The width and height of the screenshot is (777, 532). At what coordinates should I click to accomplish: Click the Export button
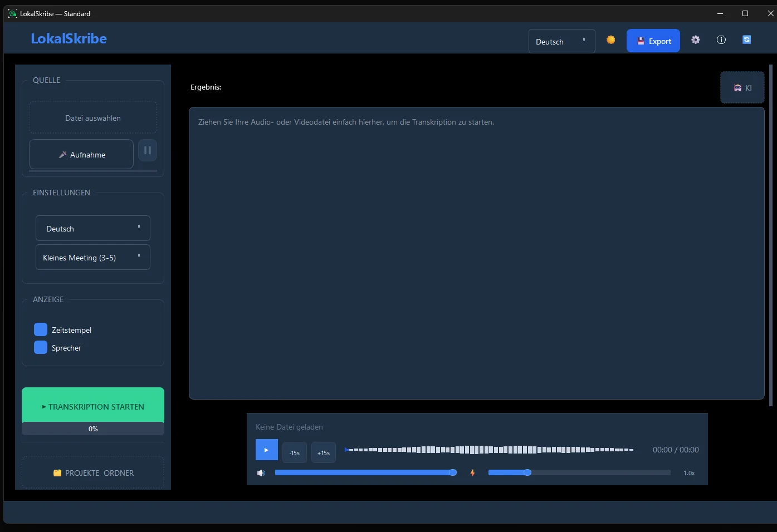pos(653,41)
